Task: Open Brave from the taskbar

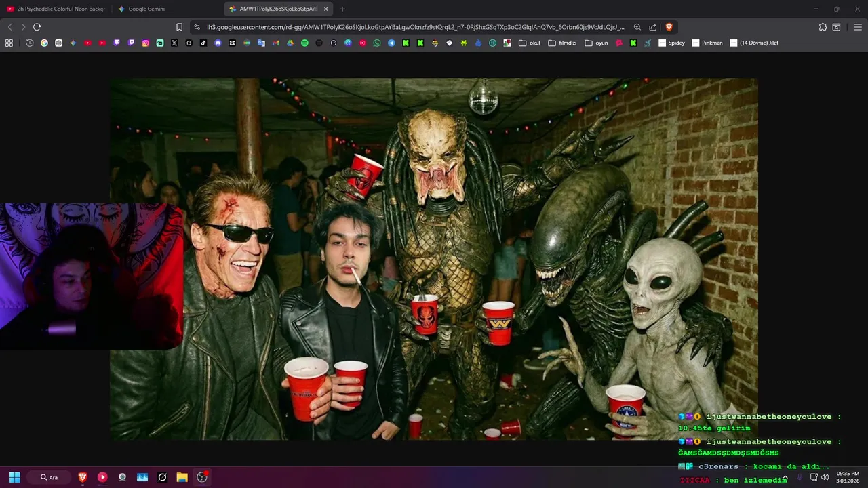Action: click(x=83, y=477)
